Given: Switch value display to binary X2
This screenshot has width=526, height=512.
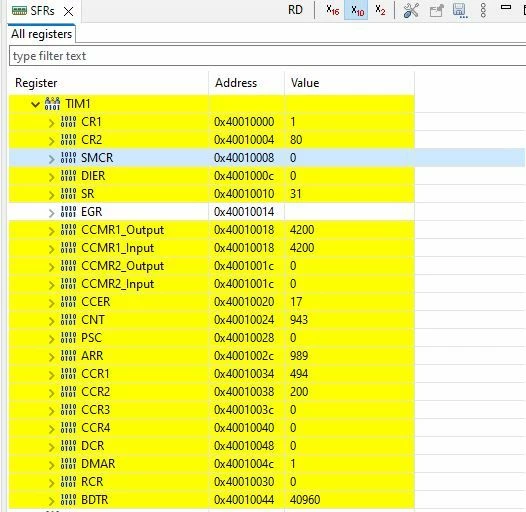Looking at the screenshot, I should [380, 10].
